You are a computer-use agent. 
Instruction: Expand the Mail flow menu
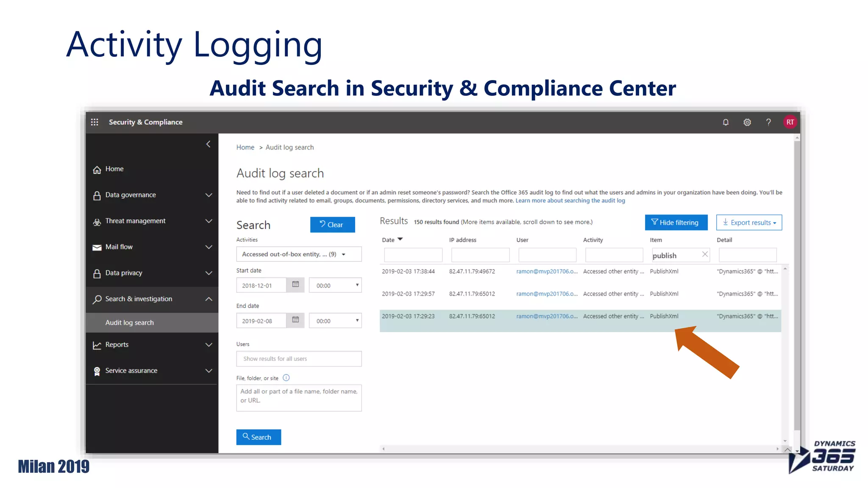[209, 247]
